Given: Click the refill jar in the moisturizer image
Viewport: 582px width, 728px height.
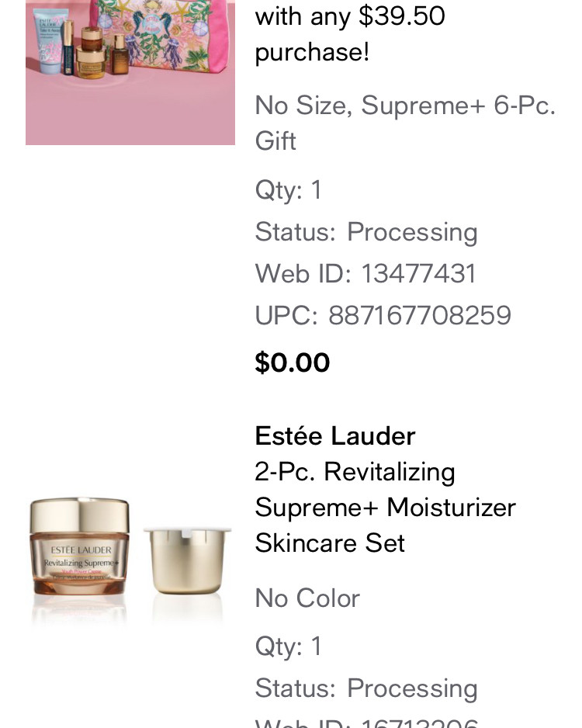Looking at the screenshot, I should click(188, 560).
